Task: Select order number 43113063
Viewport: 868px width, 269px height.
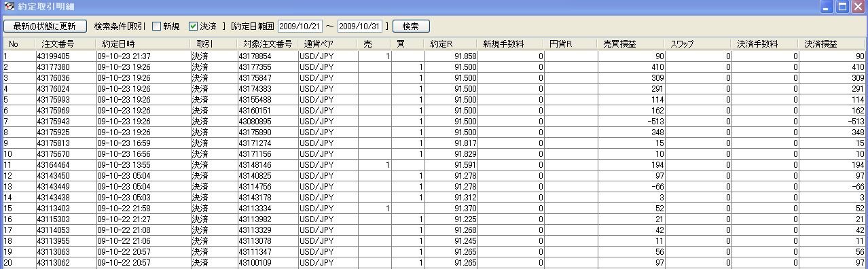Action: point(54,252)
